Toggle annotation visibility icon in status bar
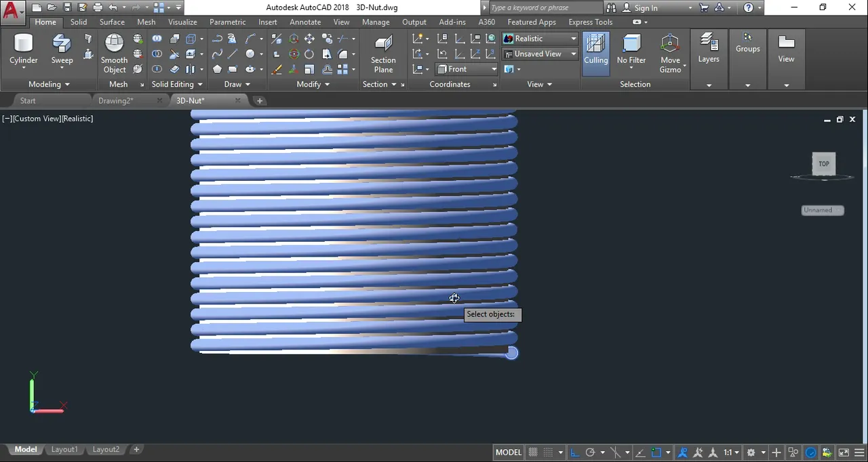868x462 pixels. [x=682, y=453]
